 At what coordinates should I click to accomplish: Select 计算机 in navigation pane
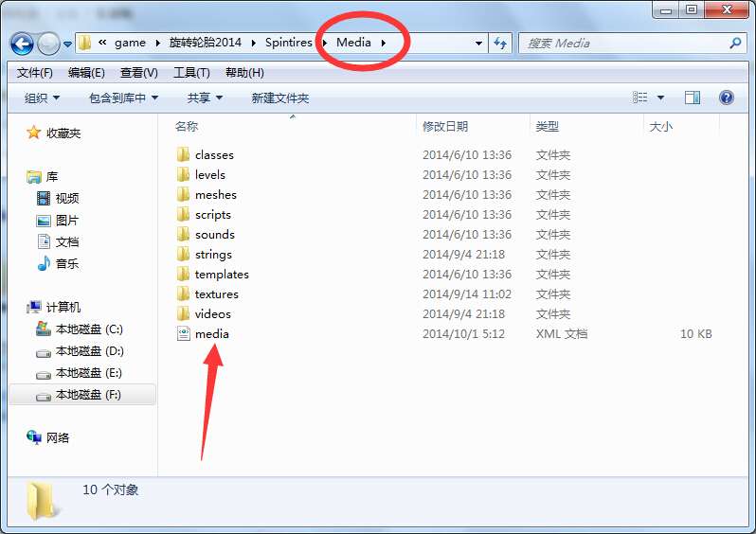(x=53, y=307)
